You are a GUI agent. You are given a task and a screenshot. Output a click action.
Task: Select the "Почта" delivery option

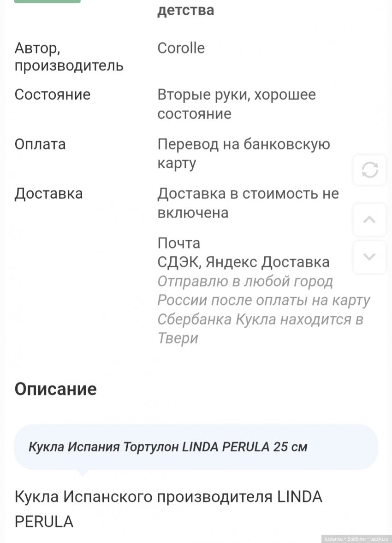pos(179,243)
